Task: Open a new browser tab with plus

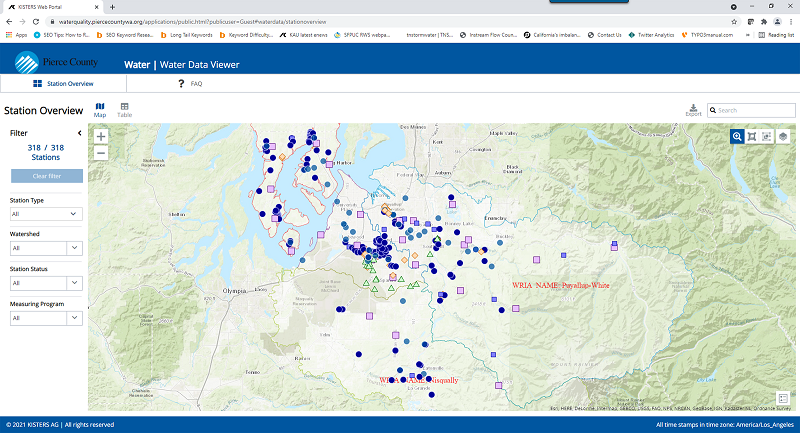Action: (112, 7)
